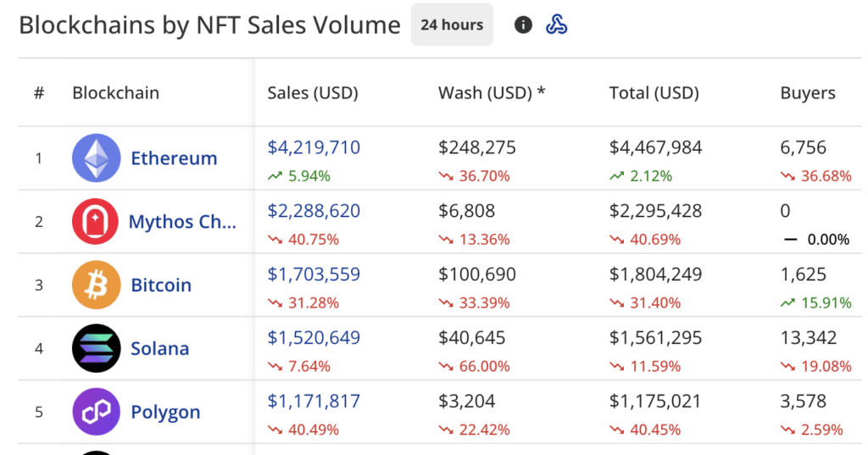Image resolution: width=868 pixels, height=455 pixels.
Task: Select Polygon total value $1,175,021
Action: coord(655,401)
